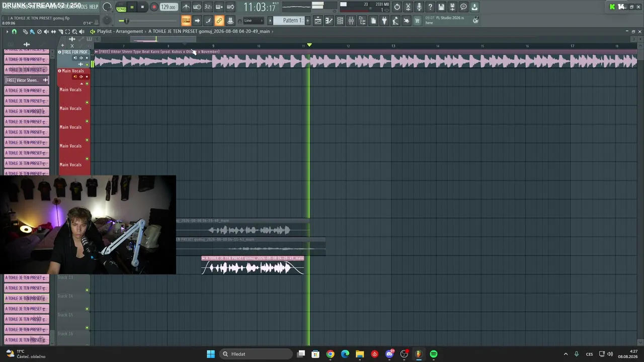
Task: Save the project with floppy icon
Action: click(441, 7)
